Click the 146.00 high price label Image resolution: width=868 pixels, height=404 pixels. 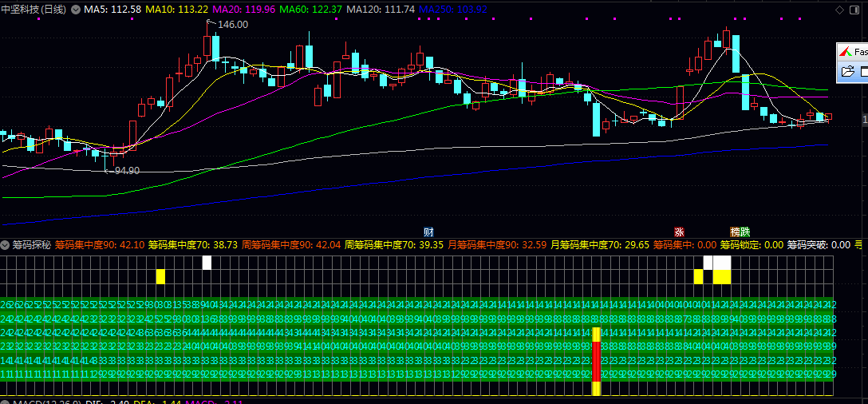[232, 25]
